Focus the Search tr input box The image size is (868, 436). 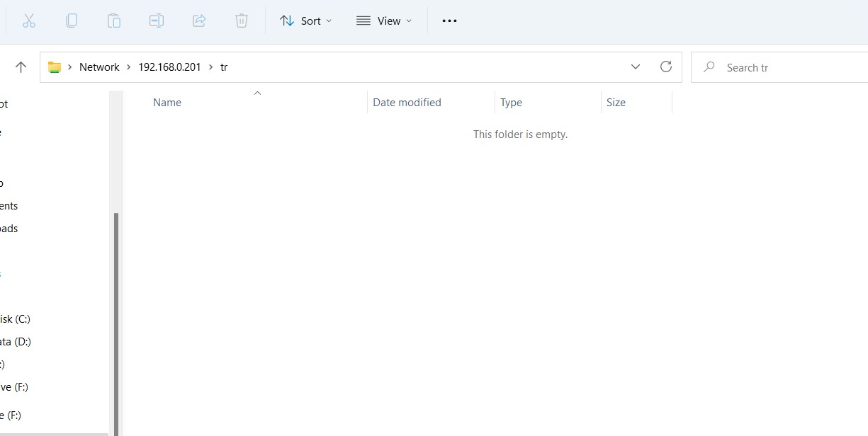coord(779,67)
